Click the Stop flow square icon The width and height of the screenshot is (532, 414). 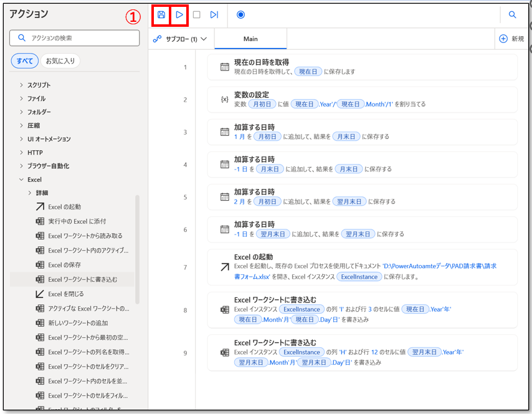(197, 14)
